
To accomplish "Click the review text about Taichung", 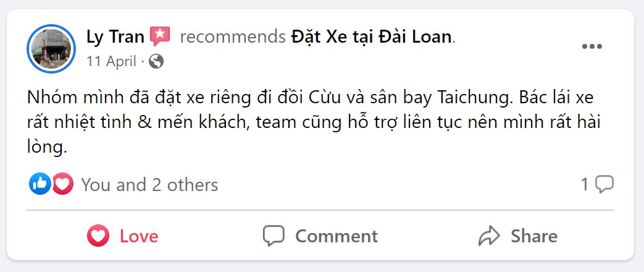I will tap(314, 122).
